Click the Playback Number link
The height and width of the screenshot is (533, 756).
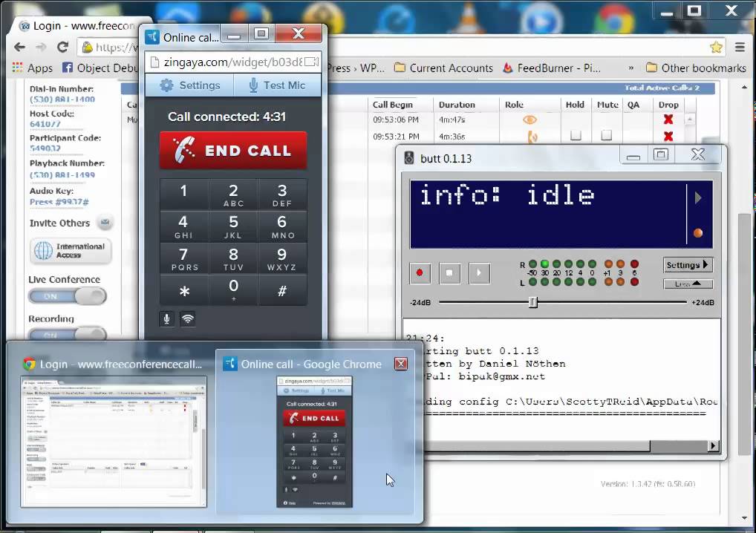click(x=62, y=175)
